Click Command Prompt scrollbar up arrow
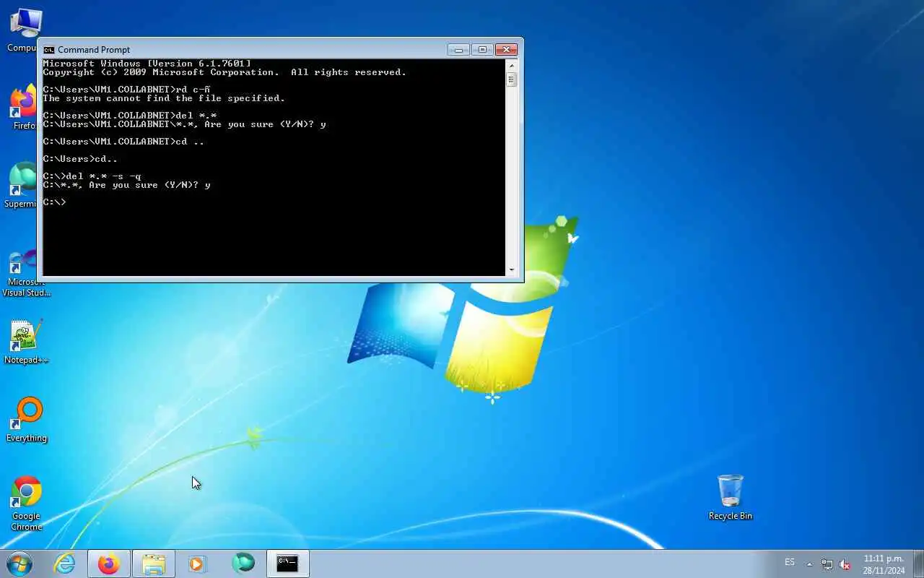 [512, 65]
